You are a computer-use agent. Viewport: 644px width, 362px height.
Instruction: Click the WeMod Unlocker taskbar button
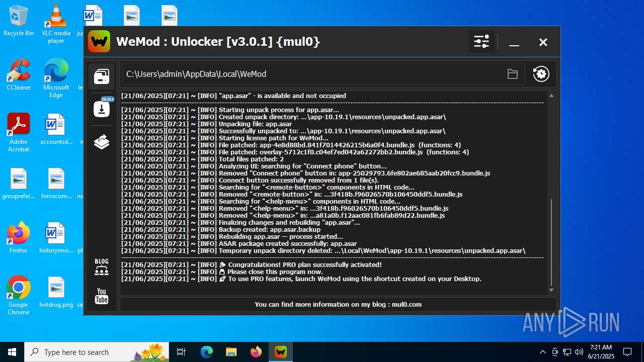(x=281, y=352)
